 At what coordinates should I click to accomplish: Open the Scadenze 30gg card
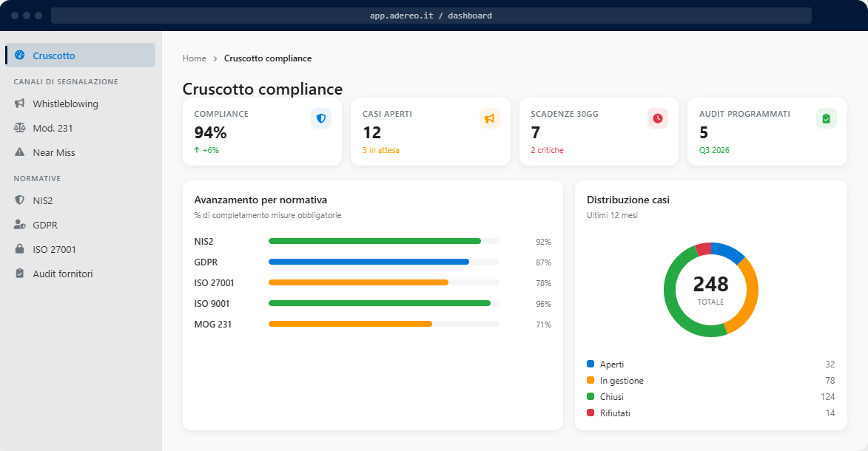599,132
